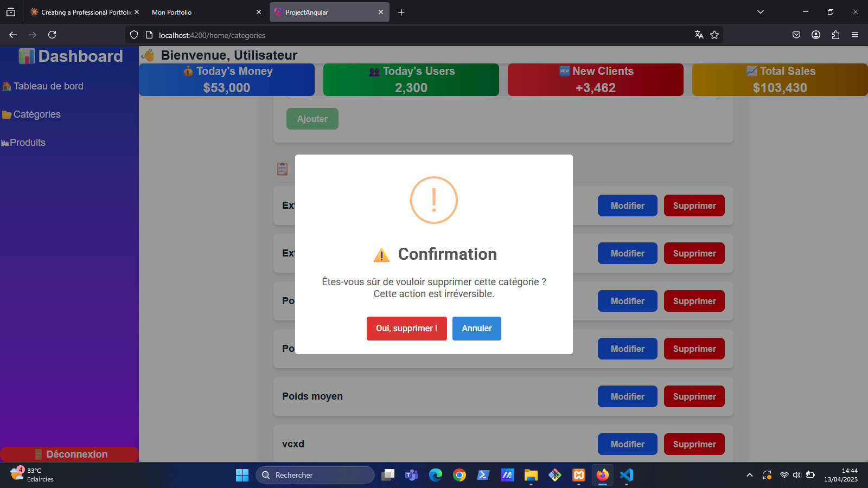Viewport: 868px width, 488px height.
Task: Click Modifier for the 'Poids moyen' category
Action: tap(628, 396)
